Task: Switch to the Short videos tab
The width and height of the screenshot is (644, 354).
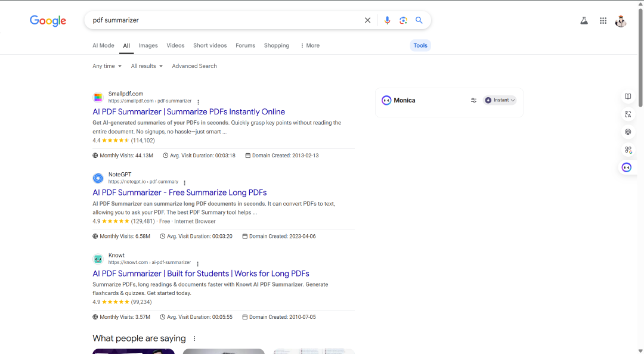Action: pos(210,45)
